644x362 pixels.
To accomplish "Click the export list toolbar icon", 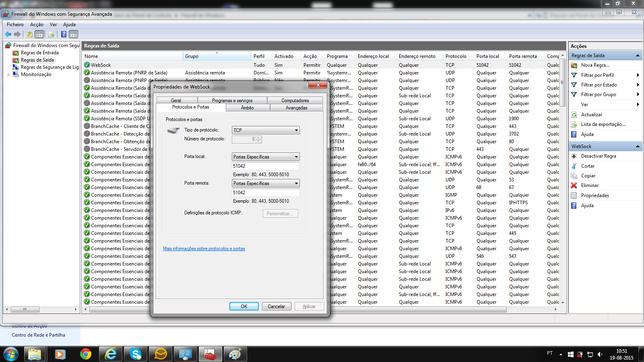I will pyautogui.click(x=52, y=35).
